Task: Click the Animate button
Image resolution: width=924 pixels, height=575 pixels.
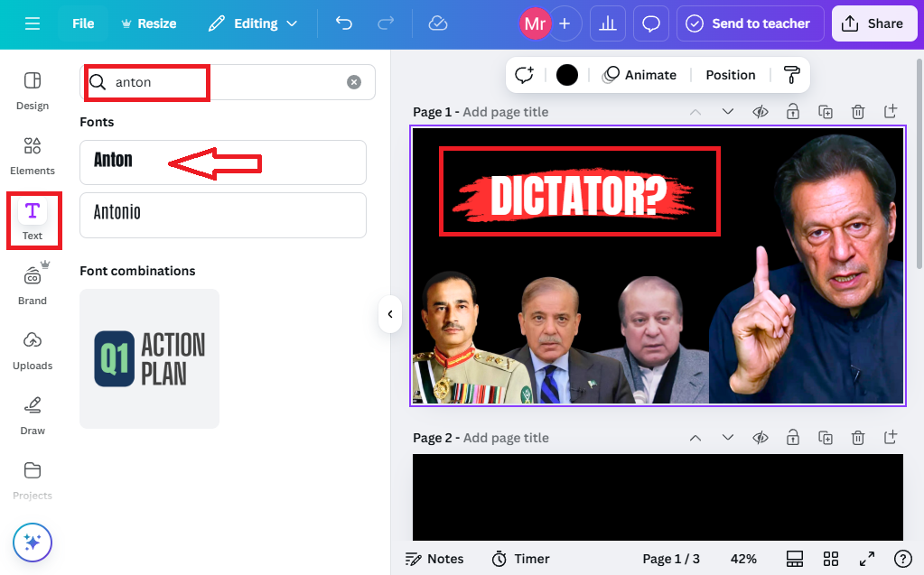Action: [639, 75]
